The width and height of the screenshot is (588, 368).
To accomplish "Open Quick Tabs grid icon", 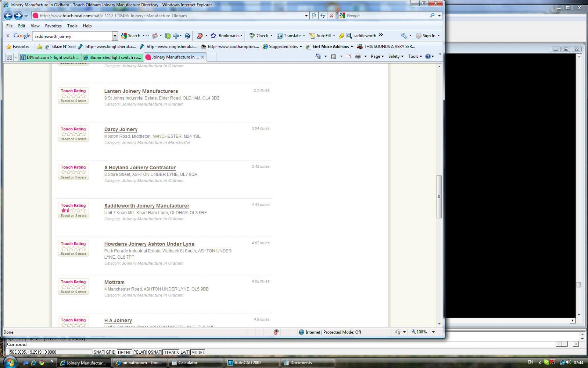I will (9, 57).
